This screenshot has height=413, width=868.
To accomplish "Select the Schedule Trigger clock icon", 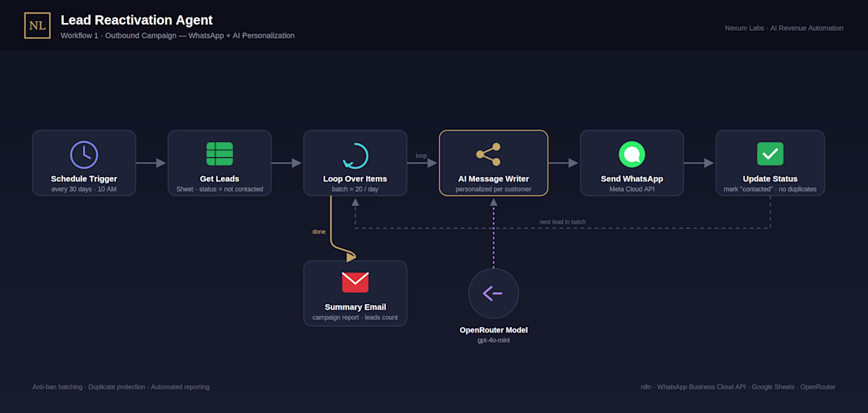I will click(84, 155).
